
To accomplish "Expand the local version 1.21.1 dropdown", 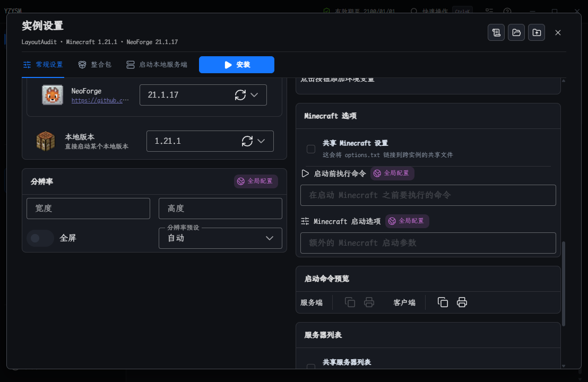I will 262,141.
